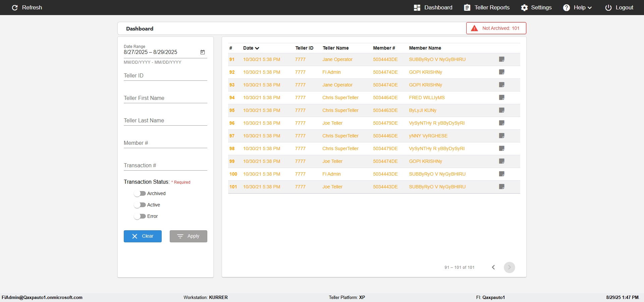Click Joe Teller in row 101
This screenshot has width=644, height=302.
click(332, 187)
